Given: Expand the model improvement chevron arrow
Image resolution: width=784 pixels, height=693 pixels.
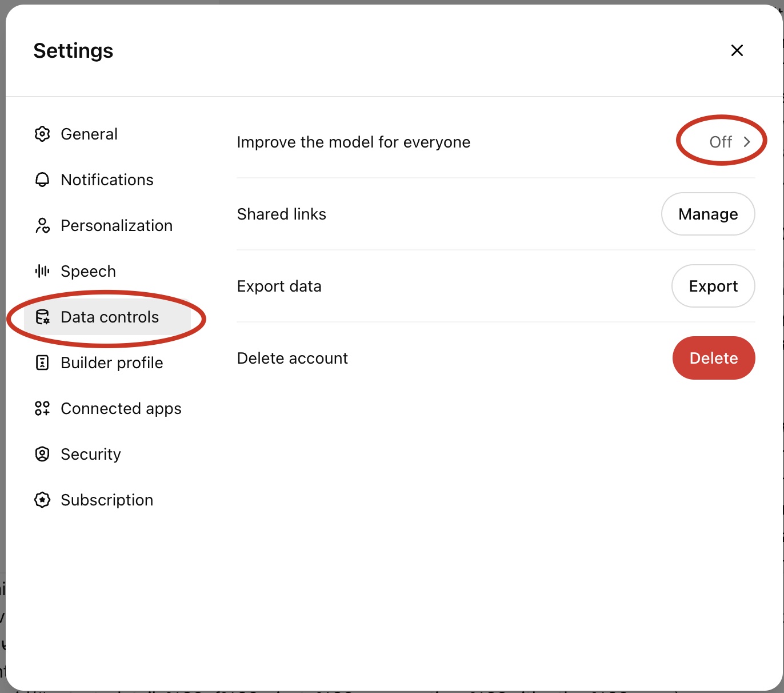Looking at the screenshot, I should click(746, 142).
